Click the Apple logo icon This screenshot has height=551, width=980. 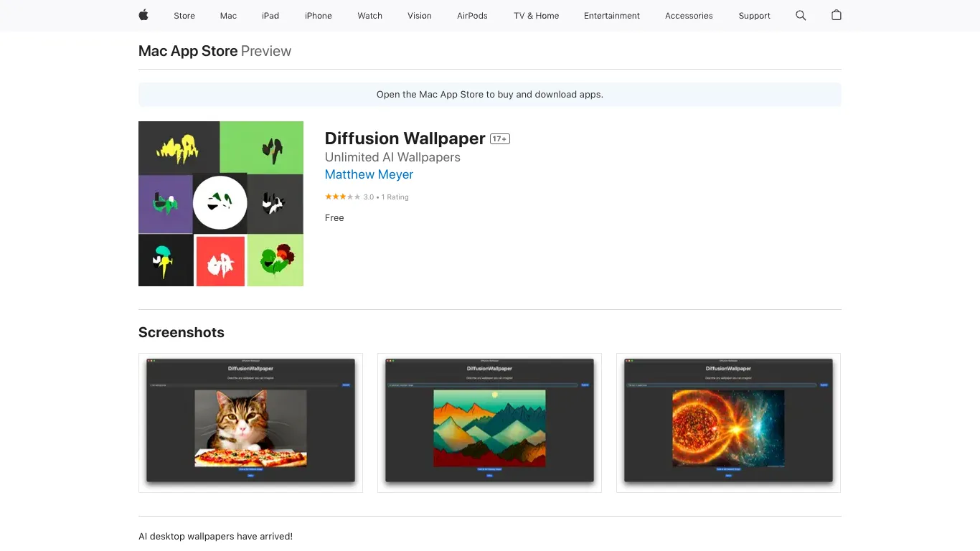click(x=143, y=15)
